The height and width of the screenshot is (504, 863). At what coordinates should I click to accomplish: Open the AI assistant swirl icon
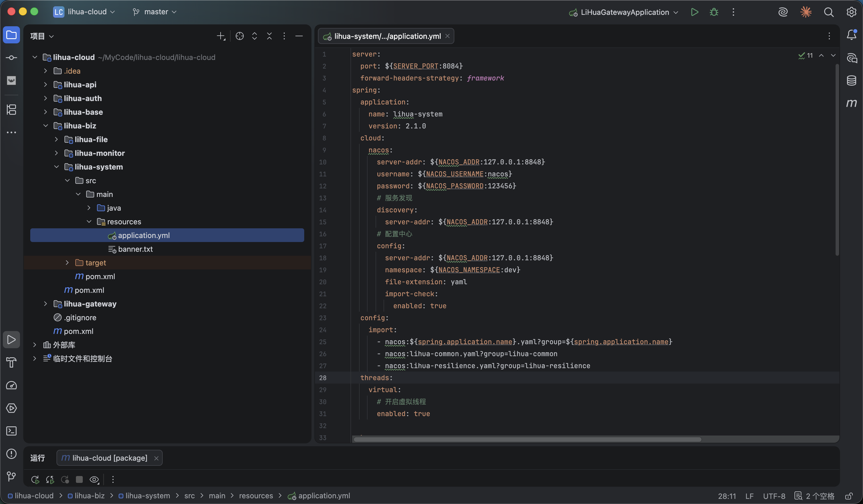pyautogui.click(x=783, y=12)
